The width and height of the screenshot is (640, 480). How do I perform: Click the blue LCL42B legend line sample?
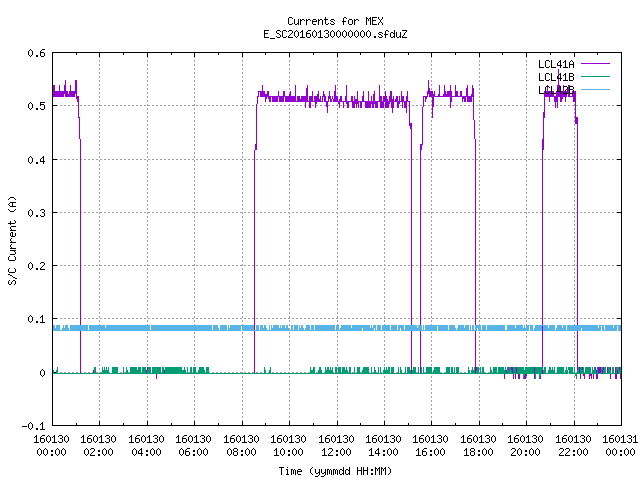click(595, 89)
